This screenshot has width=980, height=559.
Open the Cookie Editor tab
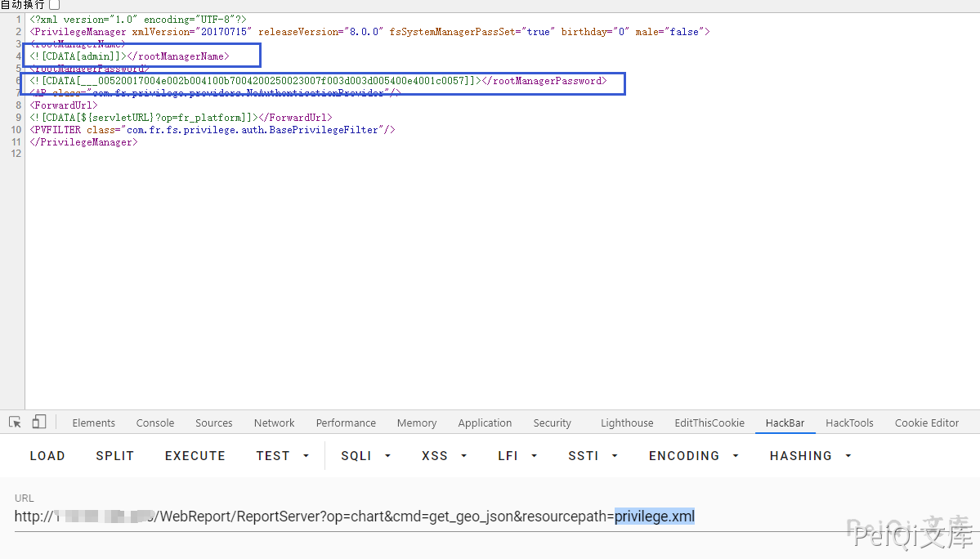pos(926,423)
